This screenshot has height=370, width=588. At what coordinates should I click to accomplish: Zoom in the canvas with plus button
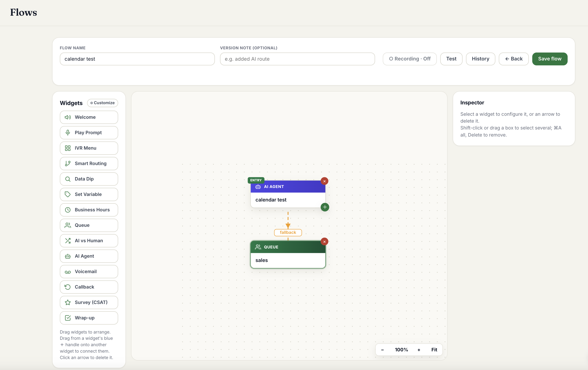(419, 350)
